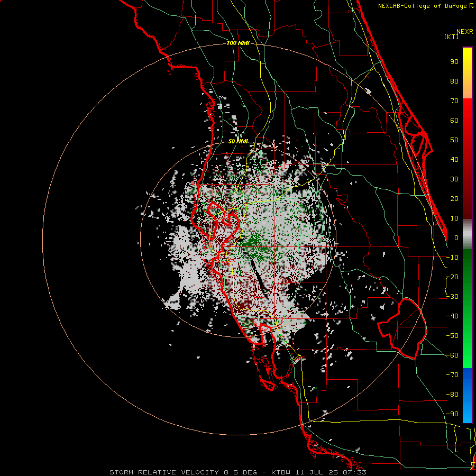Screen dimensions: 476x476
Task: Click the 'NEXR' label above the color bar
Action: 465,32
